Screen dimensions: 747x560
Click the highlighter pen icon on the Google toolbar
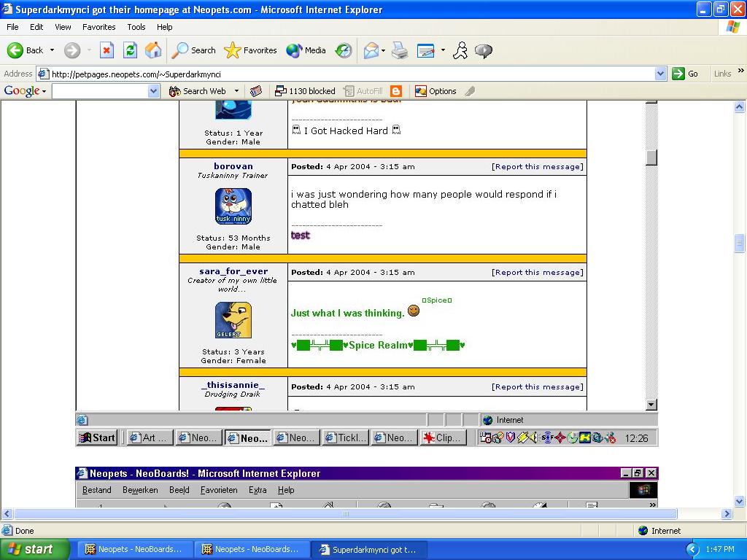pyautogui.click(x=471, y=91)
